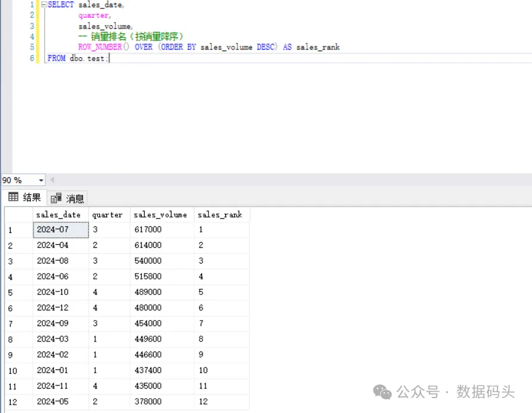
Task: Select sales_volume value 489000
Action: (162, 292)
